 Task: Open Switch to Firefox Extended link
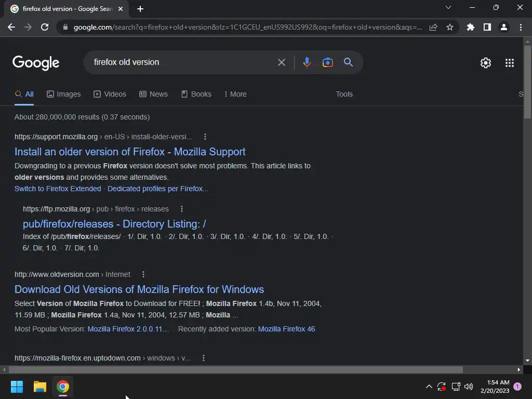[58, 189]
